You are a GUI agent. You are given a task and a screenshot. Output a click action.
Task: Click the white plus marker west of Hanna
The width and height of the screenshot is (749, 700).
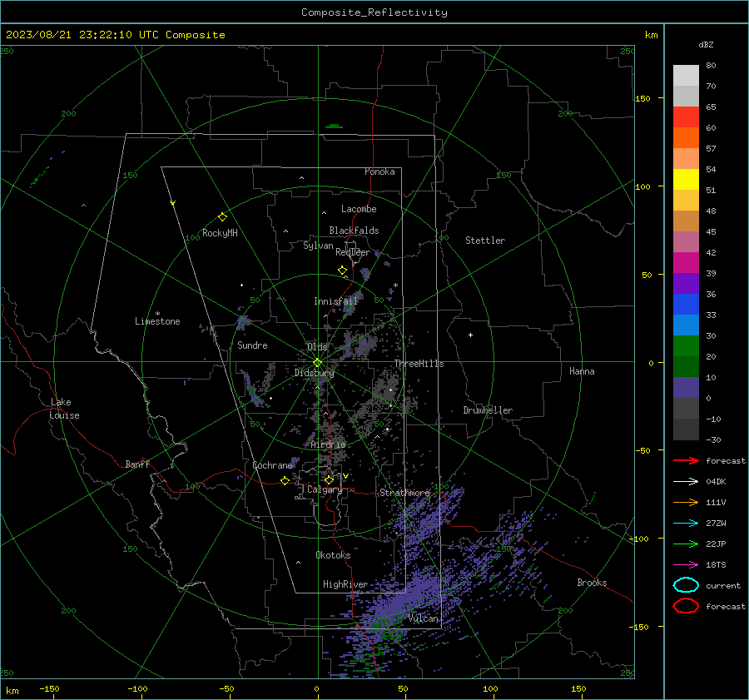pyautogui.click(x=470, y=335)
